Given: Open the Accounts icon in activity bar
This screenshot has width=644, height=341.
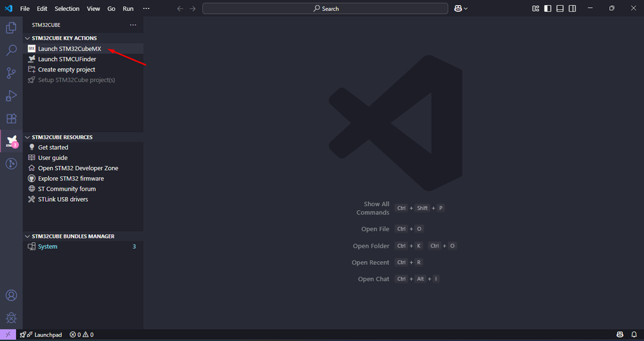Looking at the screenshot, I should point(11,295).
